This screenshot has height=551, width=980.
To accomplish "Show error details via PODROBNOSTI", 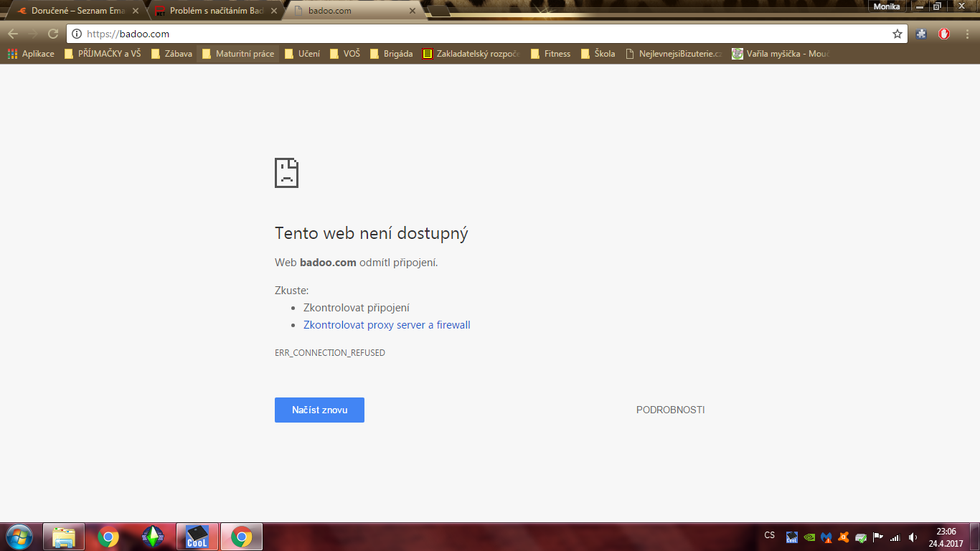I will [x=670, y=410].
